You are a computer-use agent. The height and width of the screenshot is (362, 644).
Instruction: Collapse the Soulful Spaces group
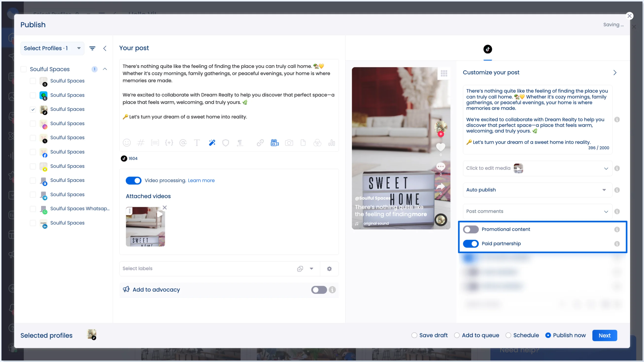click(x=105, y=69)
